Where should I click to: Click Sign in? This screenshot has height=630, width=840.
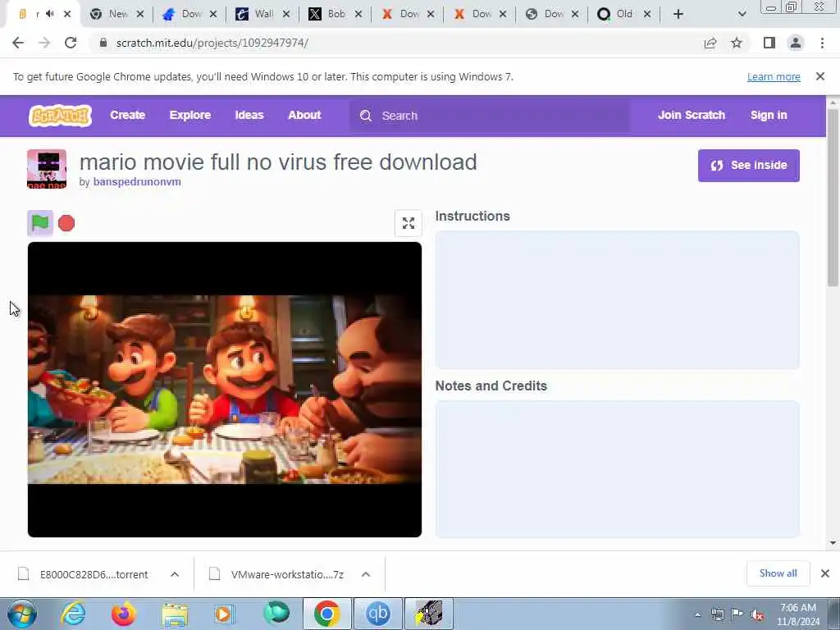tap(769, 115)
